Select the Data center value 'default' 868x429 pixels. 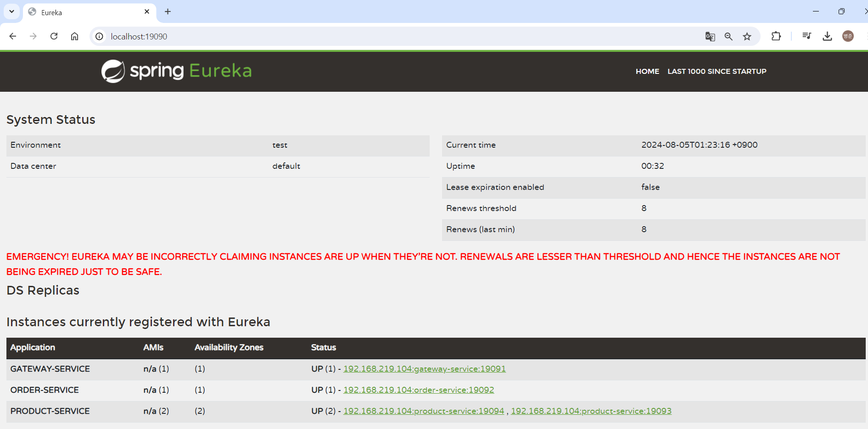tap(286, 166)
